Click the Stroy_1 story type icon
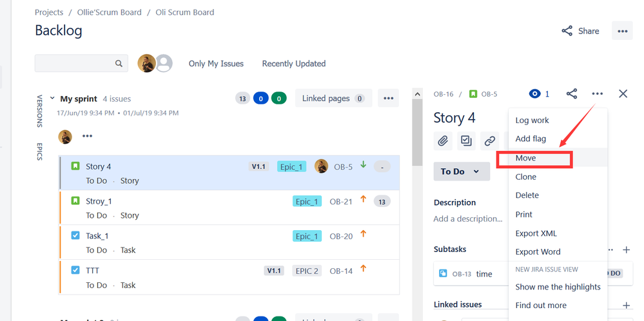Image resolution: width=644 pixels, height=321 pixels. 75,200
